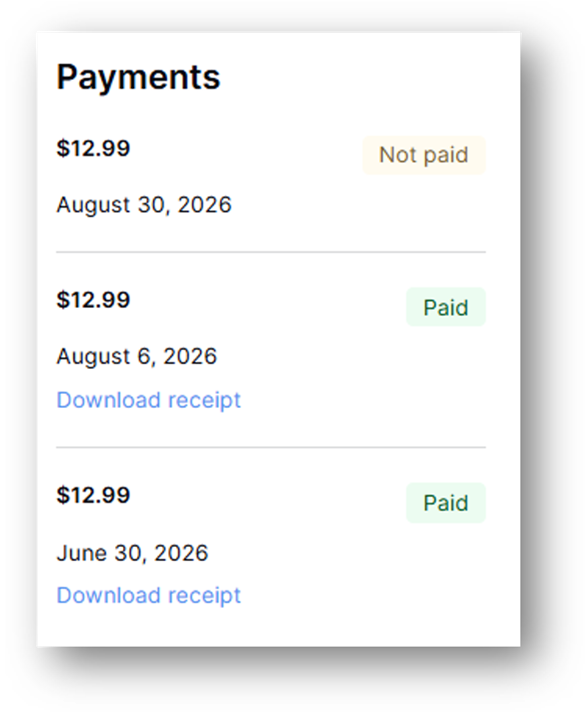Click the year 2026 in the August 30 date
Image resolution: width=585 pixels, height=712 pixels.
coord(204,205)
